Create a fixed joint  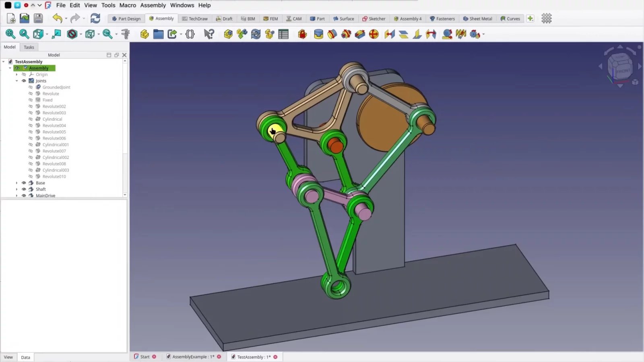(318, 34)
